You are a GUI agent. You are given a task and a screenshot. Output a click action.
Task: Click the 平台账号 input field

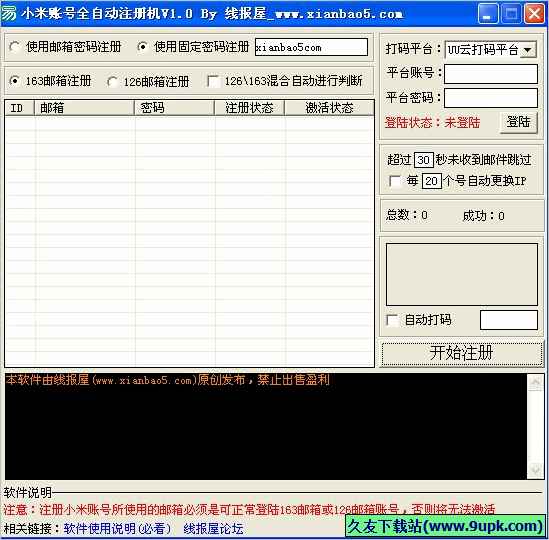pos(491,74)
